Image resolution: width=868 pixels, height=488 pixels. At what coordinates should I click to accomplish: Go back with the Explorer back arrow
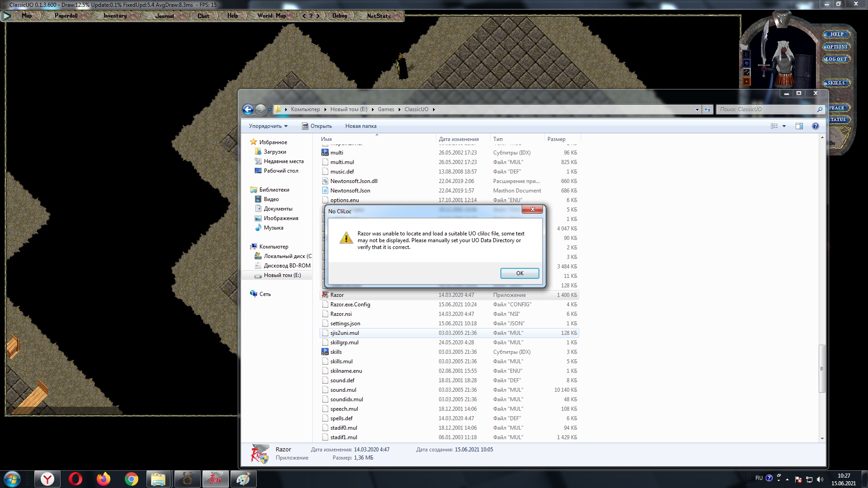pos(248,109)
